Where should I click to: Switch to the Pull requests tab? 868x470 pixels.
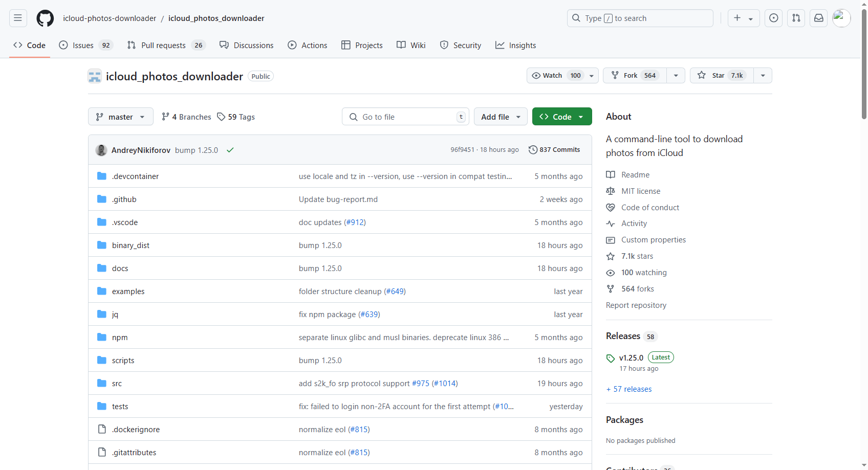[x=166, y=46]
